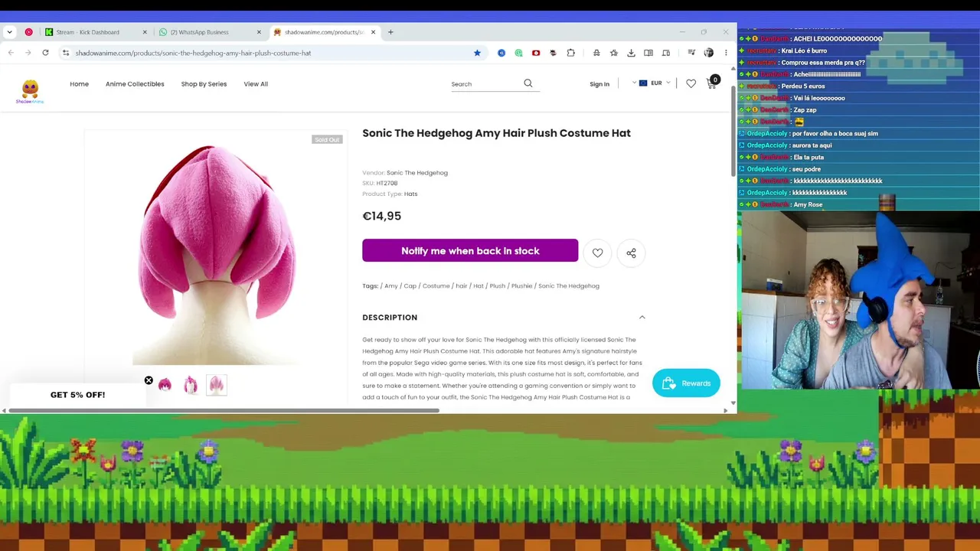Switch to WhatsApp Business tab
Image resolution: width=980 pixels, height=551 pixels.
209,32
